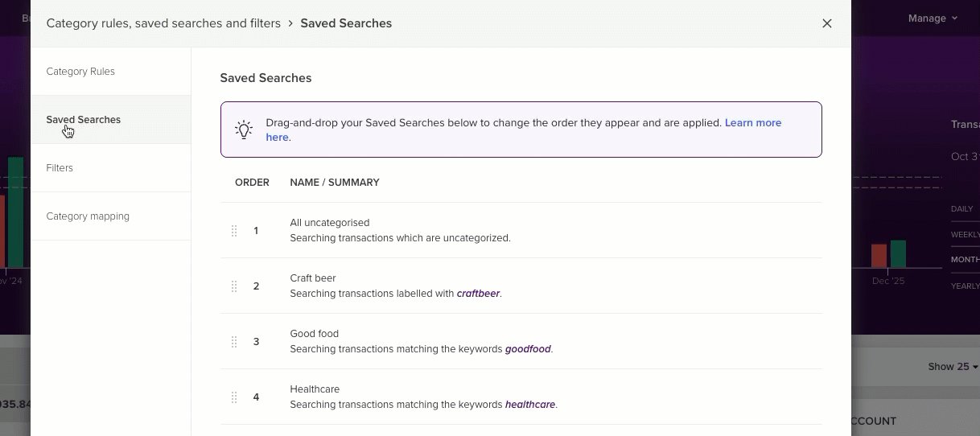Select Saved Searches in sidebar
This screenshot has height=436, width=980.
click(x=84, y=120)
